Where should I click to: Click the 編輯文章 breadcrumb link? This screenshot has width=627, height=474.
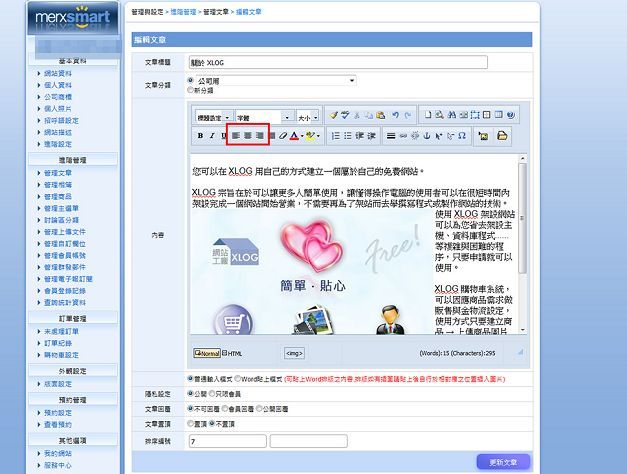(248, 12)
